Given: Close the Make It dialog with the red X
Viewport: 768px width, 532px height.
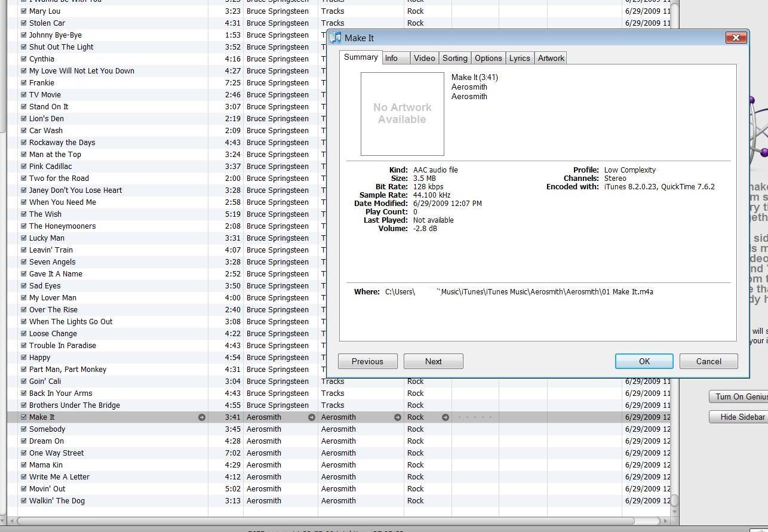Looking at the screenshot, I should coord(736,38).
